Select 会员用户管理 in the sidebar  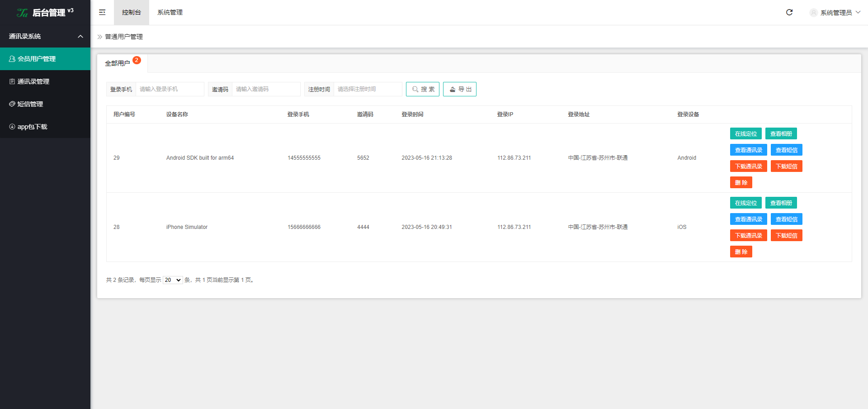point(37,59)
